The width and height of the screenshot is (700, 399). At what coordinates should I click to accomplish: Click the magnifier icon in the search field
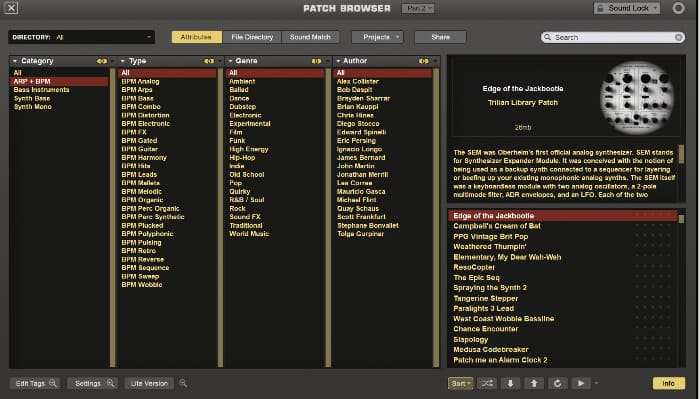pos(547,37)
